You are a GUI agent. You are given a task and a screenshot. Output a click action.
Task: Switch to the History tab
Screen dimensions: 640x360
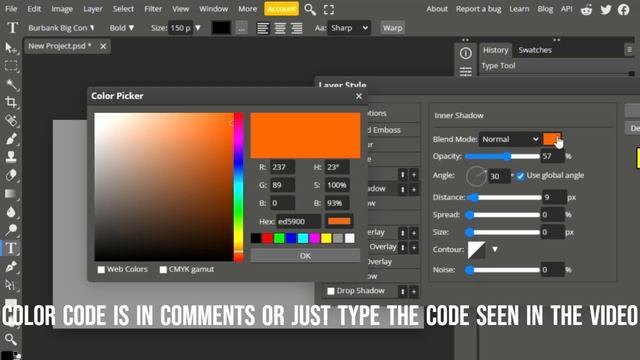(496, 50)
